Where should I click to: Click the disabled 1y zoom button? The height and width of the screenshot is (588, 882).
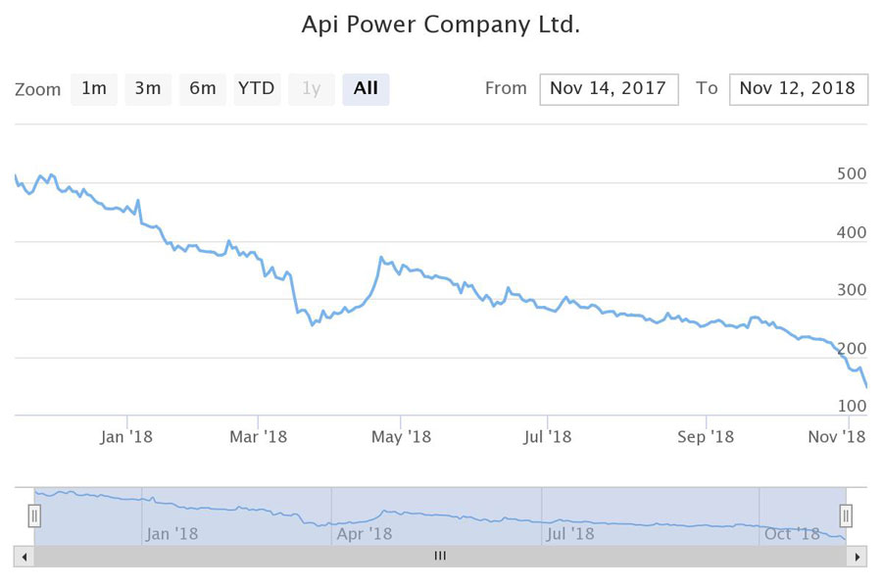pos(311,88)
